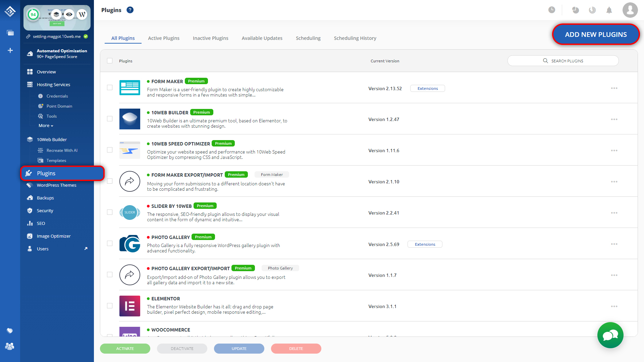Click ADD NEW PLUGINS button
The image size is (644, 362).
click(x=596, y=34)
